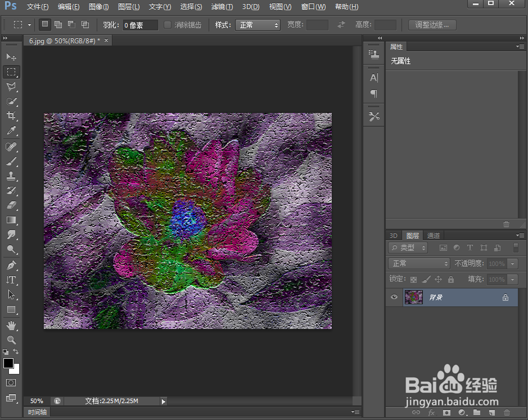Select the Dodge tool
This screenshot has height=420, width=528.
coord(11,249)
